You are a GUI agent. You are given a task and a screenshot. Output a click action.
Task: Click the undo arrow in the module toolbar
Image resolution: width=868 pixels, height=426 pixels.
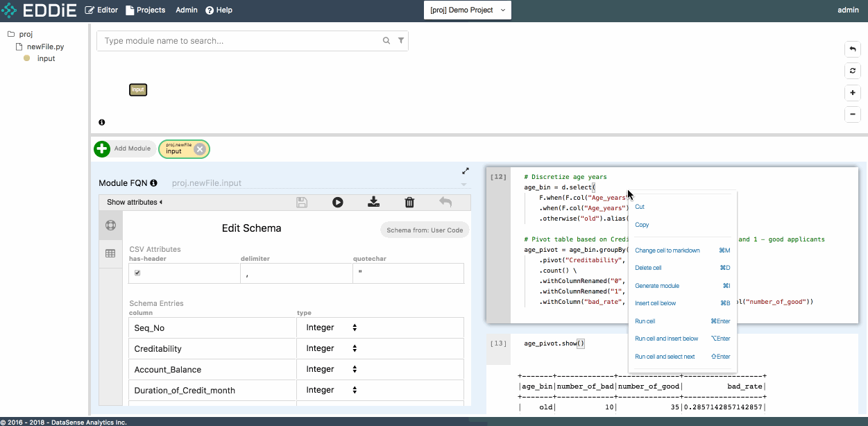coord(446,202)
